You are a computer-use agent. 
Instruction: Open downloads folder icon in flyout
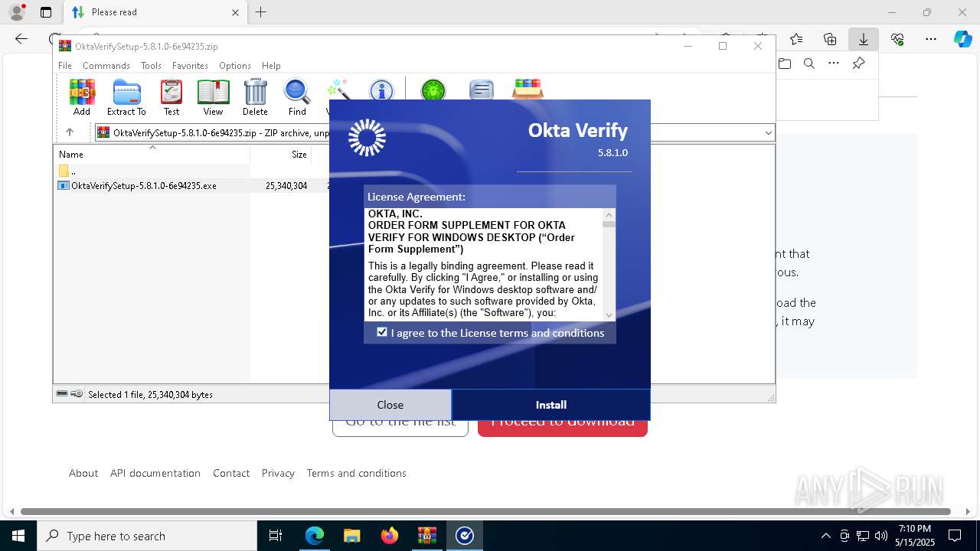pyautogui.click(x=785, y=64)
